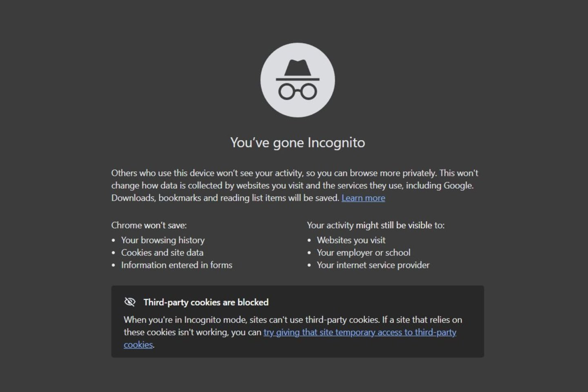Select the "Your employer or school" bullet item
Screen dimensions: 588x392
[363, 253]
